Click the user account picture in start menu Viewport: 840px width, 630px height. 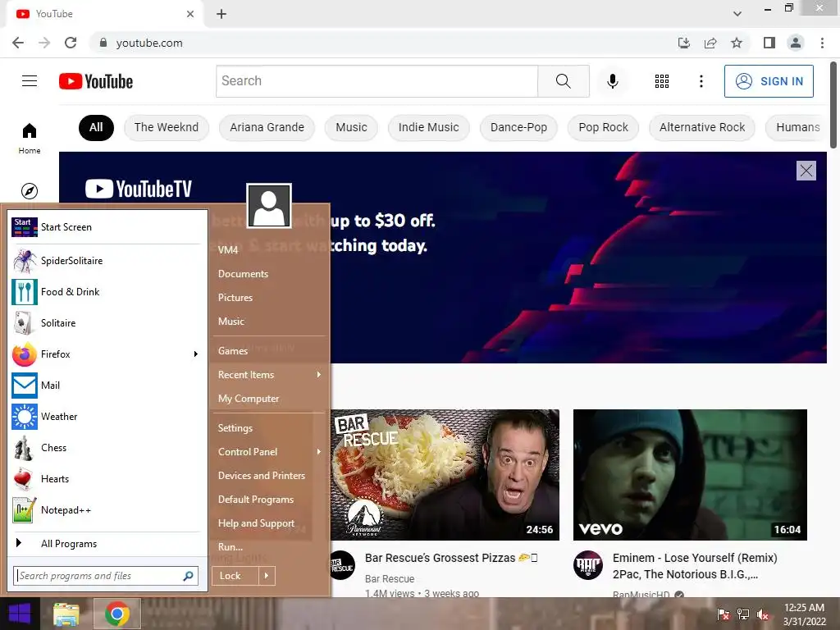(269, 206)
